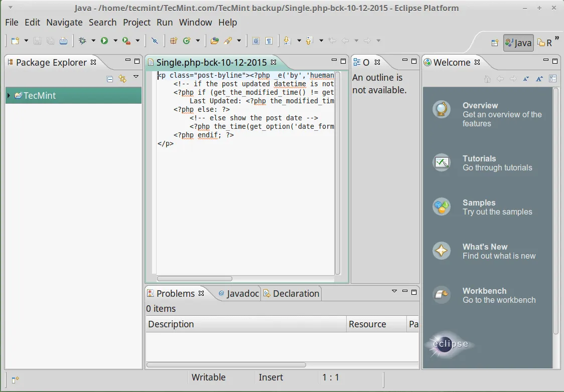Collapse all in Package Explorer
Screen dimensions: 564x392
pyautogui.click(x=110, y=79)
